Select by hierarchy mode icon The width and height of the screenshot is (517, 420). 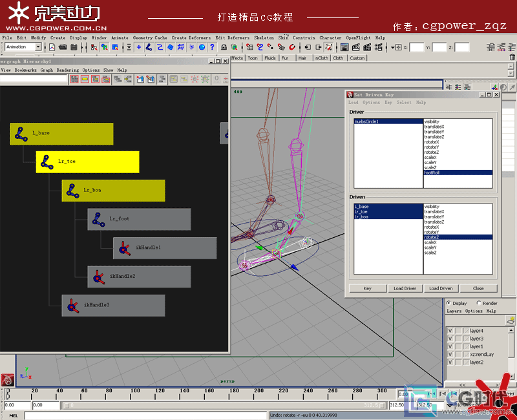click(94, 47)
